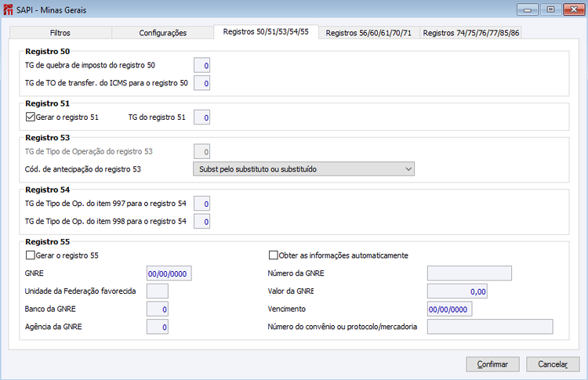The image size is (588, 380).
Task: Uncheck Gerar o registro 51
Action: tap(31, 117)
